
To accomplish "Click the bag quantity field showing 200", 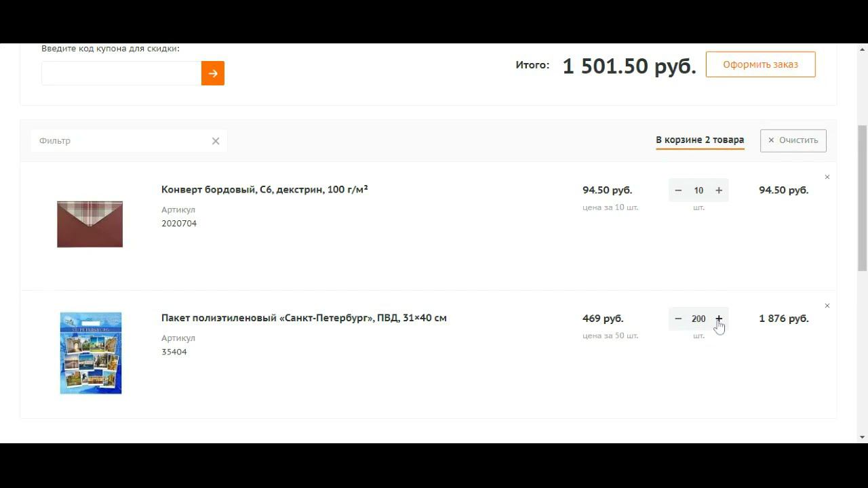I will [x=698, y=319].
